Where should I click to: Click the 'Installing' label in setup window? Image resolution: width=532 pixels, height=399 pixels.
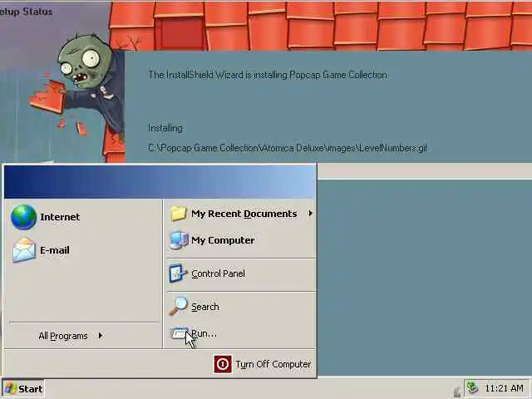[x=165, y=128]
